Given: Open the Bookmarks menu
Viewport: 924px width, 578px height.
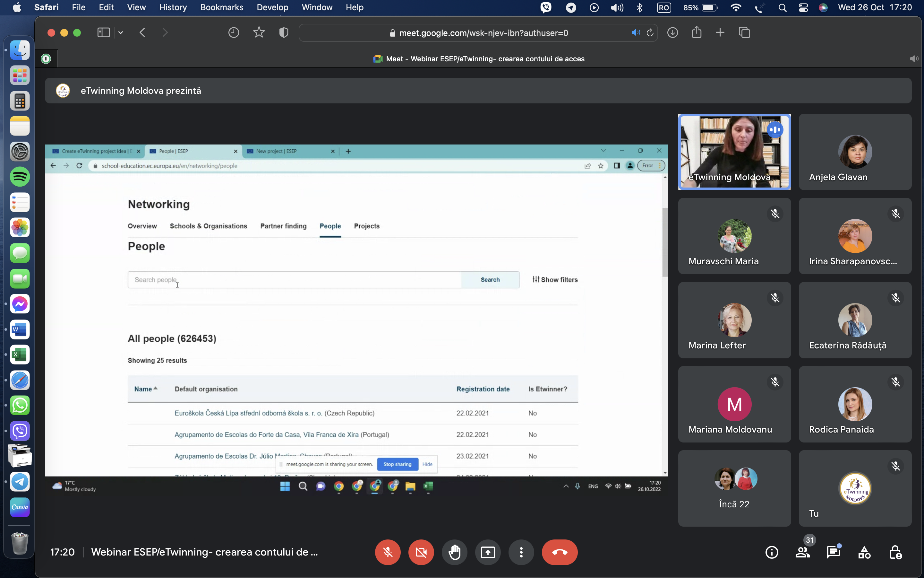Looking at the screenshot, I should (222, 7).
